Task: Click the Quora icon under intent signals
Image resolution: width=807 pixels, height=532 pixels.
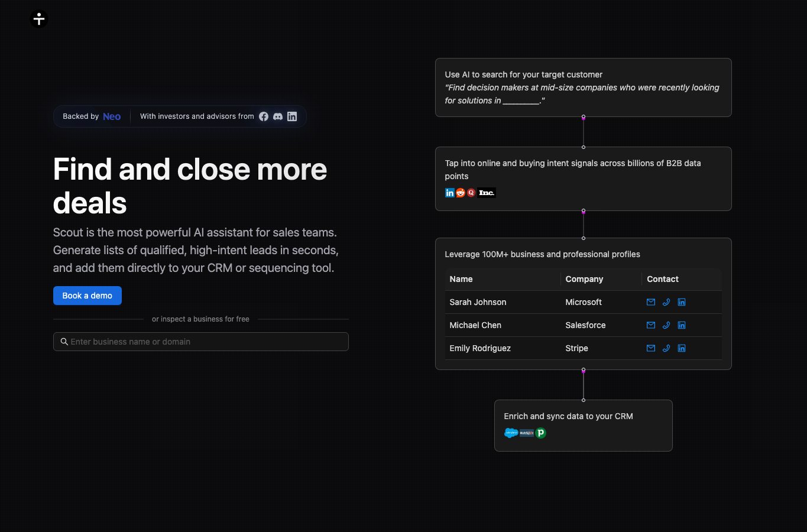Action: tap(471, 193)
